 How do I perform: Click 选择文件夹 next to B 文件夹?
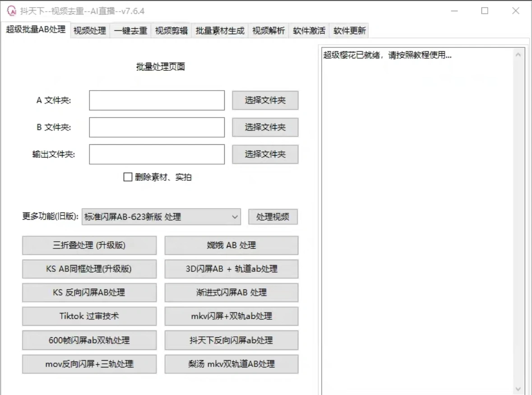click(x=265, y=127)
